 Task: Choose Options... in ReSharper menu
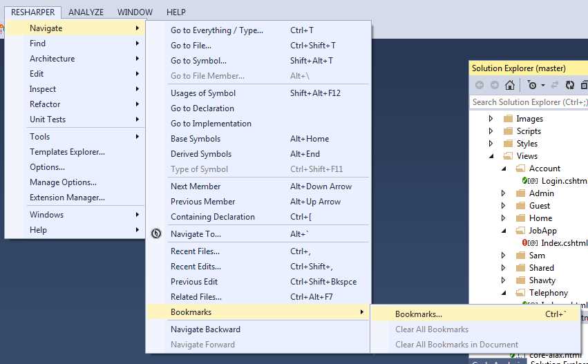(75, 167)
